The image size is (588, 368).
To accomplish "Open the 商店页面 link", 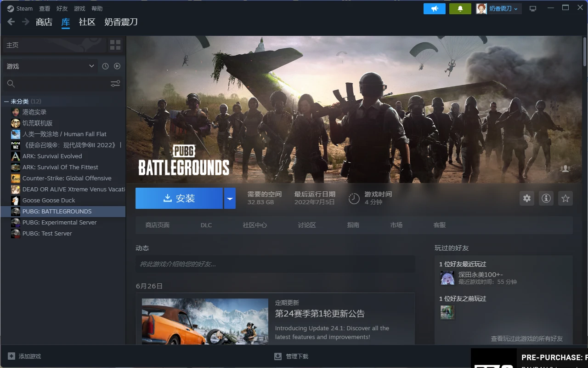I will [x=158, y=225].
